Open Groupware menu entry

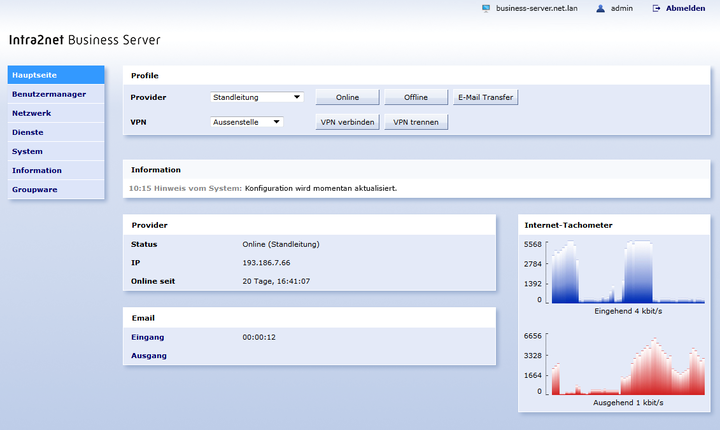[56, 189]
